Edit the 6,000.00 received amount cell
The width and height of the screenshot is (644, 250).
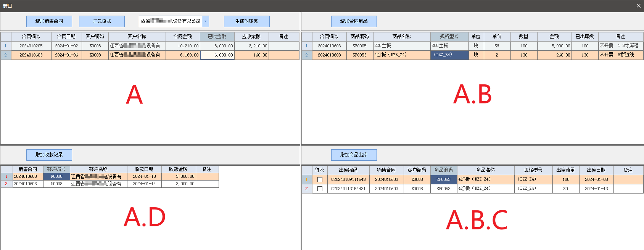click(217, 55)
